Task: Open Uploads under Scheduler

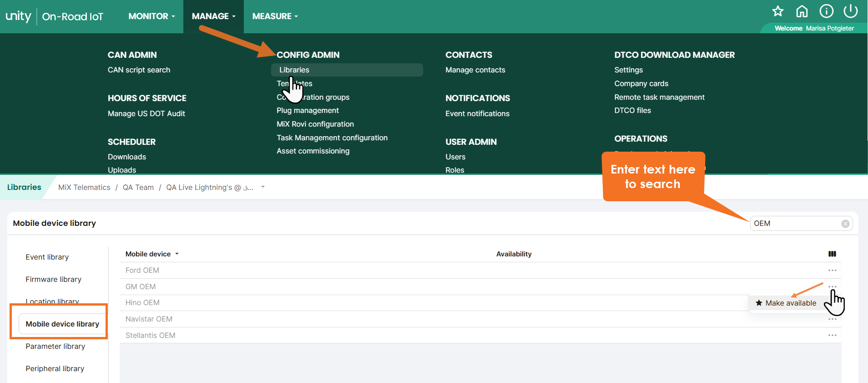Action: [122, 169]
